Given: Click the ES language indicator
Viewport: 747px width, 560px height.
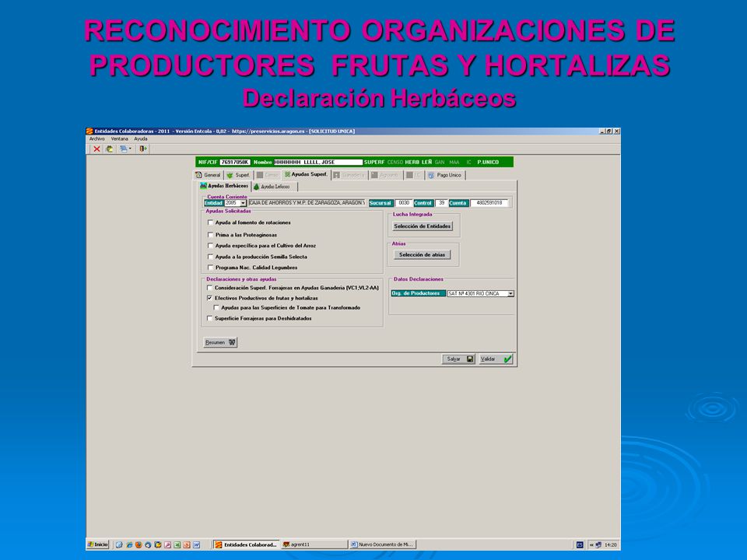Looking at the screenshot, I should [x=580, y=544].
